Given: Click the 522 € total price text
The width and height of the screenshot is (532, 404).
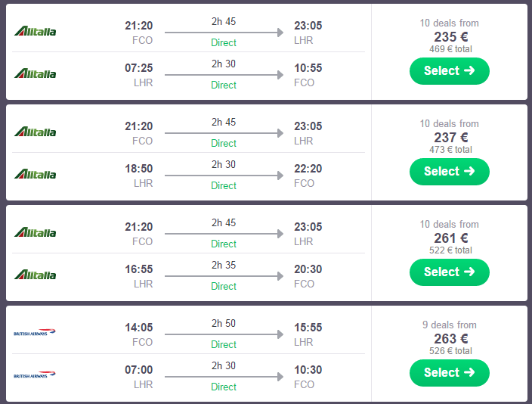Looking at the screenshot, I should point(450,250).
